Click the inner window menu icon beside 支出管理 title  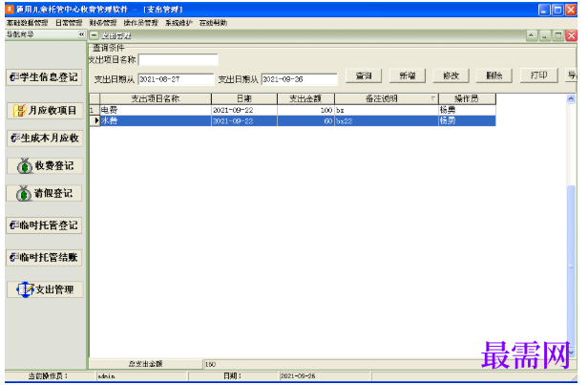click(94, 35)
